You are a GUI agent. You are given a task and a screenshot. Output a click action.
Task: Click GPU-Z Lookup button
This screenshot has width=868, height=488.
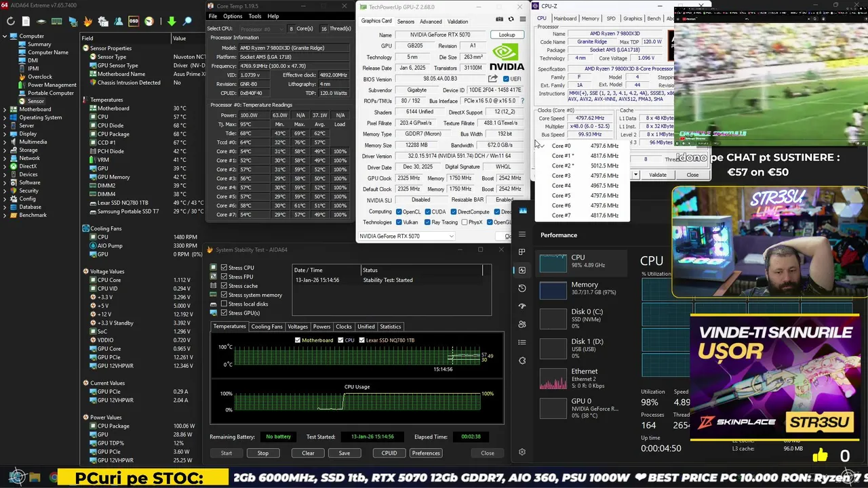507,35
